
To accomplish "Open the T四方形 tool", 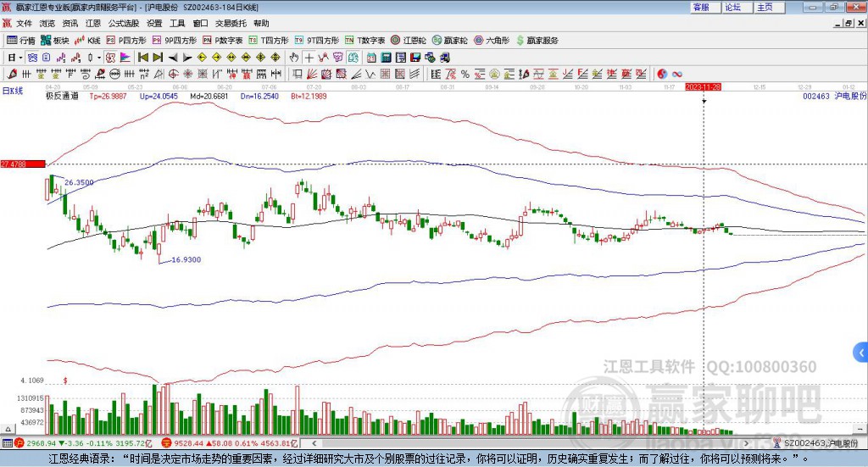I will (269, 41).
